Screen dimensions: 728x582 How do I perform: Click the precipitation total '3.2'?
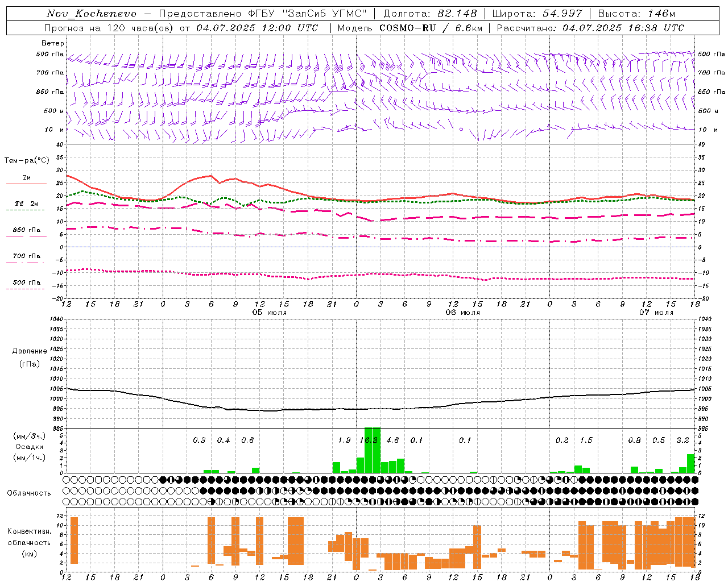pyautogui.click(x=683, y=440)
